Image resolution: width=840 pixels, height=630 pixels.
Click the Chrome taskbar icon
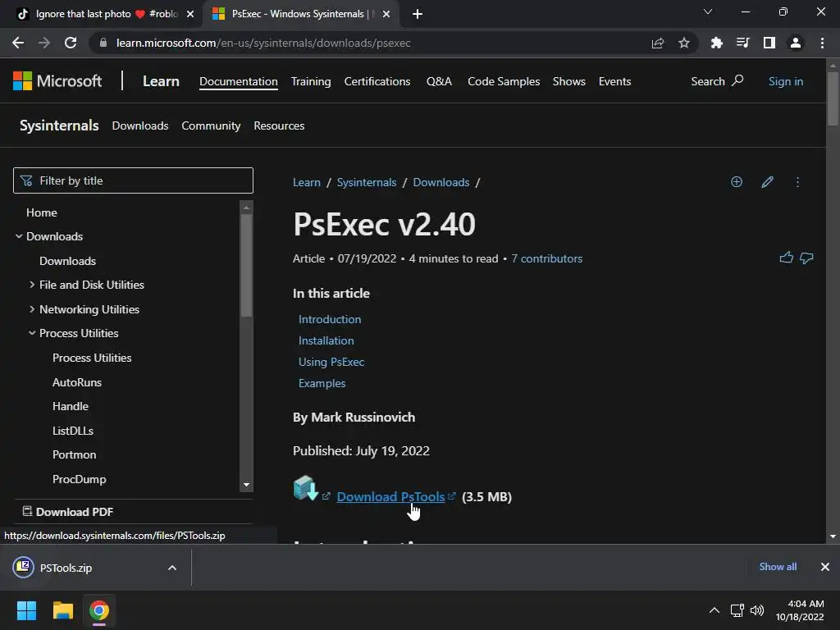99,610
